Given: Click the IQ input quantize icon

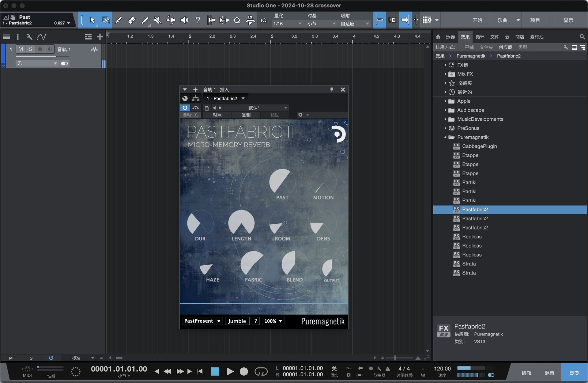Looking at the screenshot, I should coord(263,20).
